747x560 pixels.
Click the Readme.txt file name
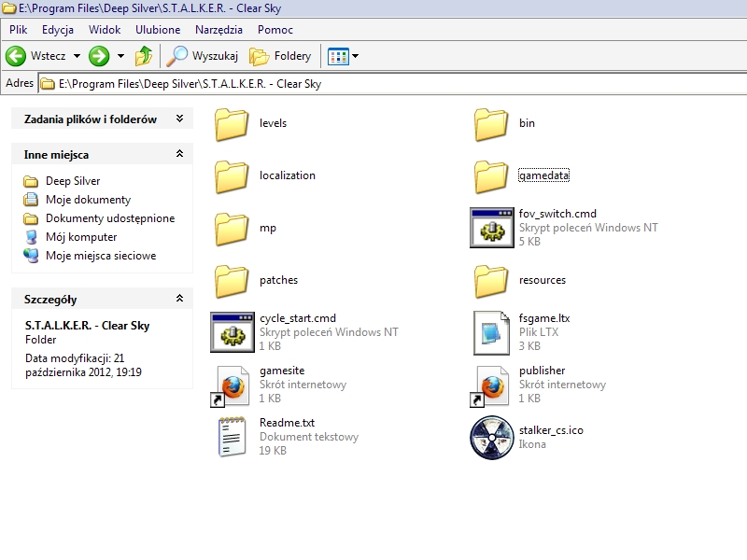[x=287, y=423]
